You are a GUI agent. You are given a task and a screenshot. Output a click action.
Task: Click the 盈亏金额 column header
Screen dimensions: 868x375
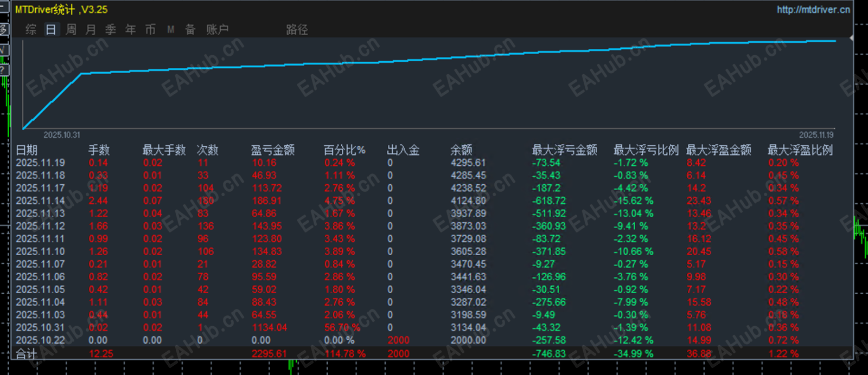click(x=273, y=150)
